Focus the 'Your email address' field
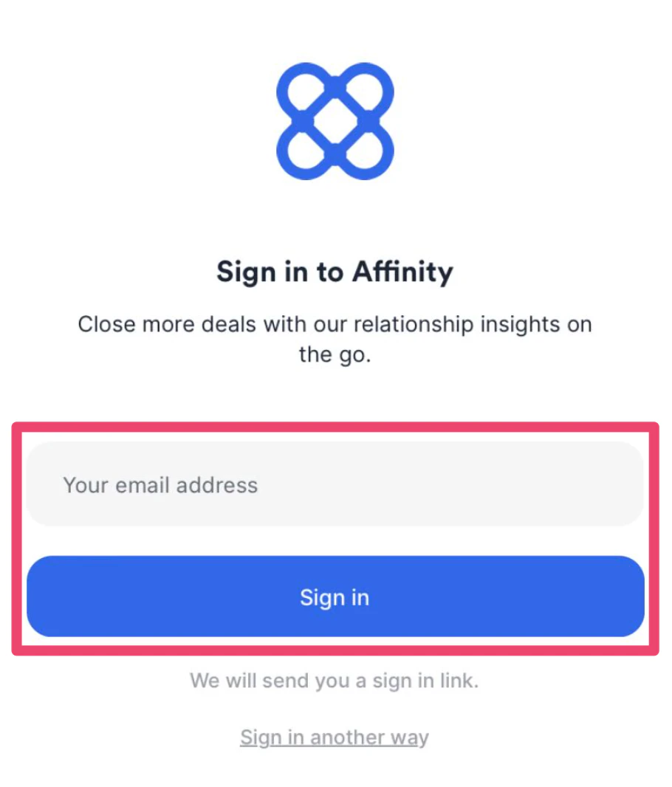Screen dimensions: 672x787 [x=335, y=484]
